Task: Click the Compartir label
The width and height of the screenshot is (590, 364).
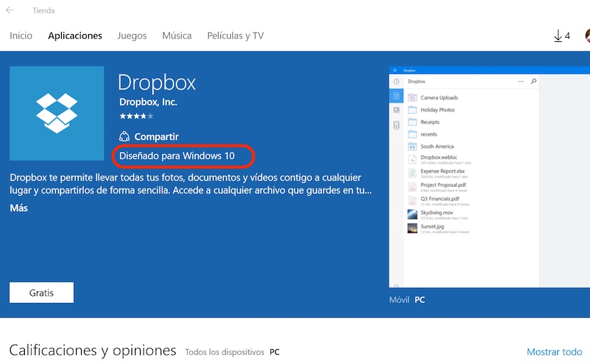Action: (x=156, y=136)
